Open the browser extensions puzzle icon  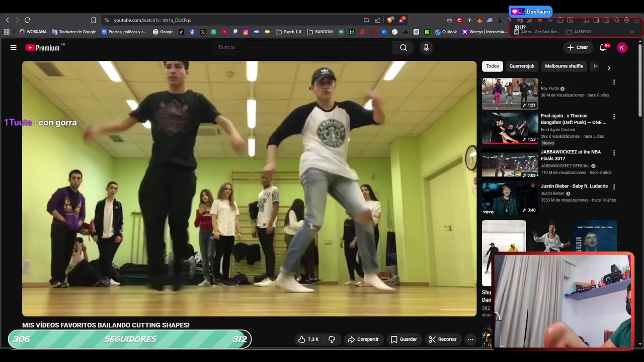(560, 20)
